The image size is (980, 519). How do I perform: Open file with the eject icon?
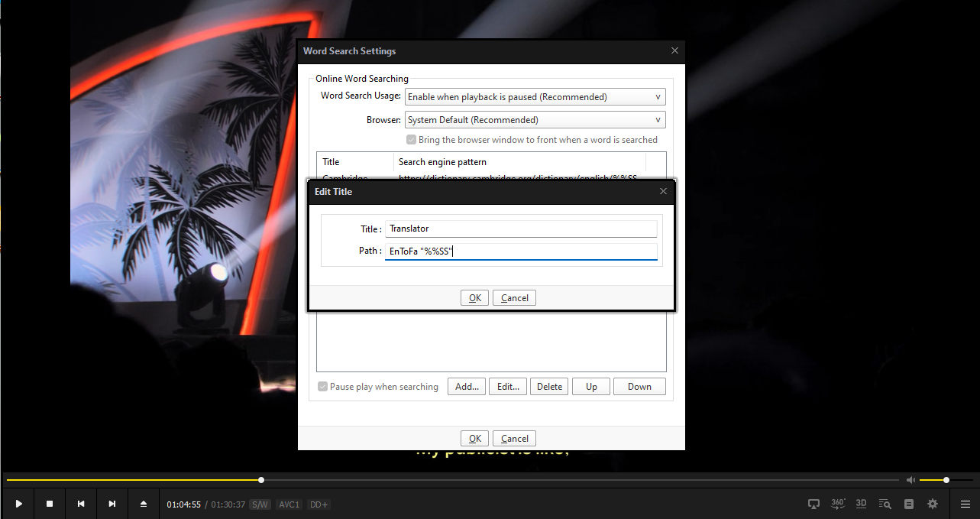tap(144, 504)
